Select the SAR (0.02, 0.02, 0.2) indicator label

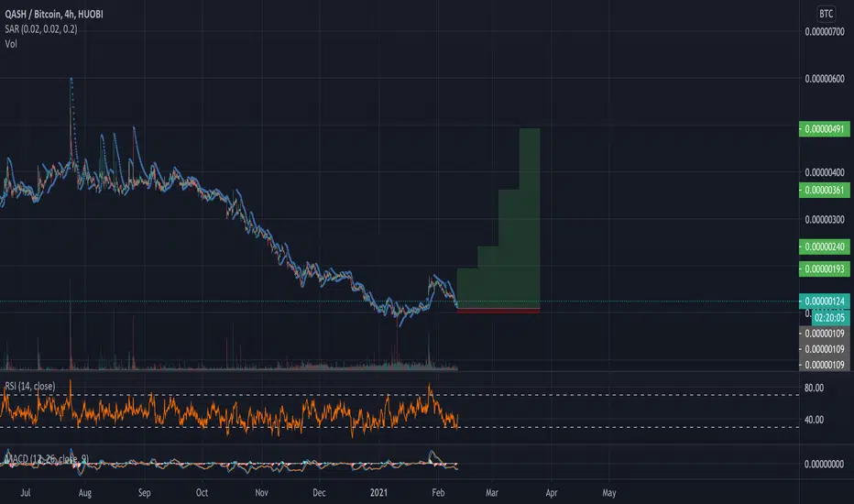[x=41, y=29]
